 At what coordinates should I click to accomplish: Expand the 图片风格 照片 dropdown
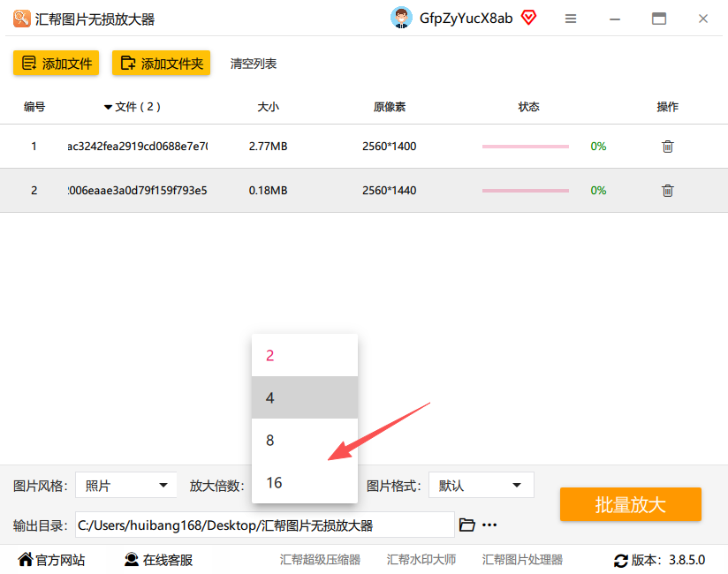(x=125, y=486)
